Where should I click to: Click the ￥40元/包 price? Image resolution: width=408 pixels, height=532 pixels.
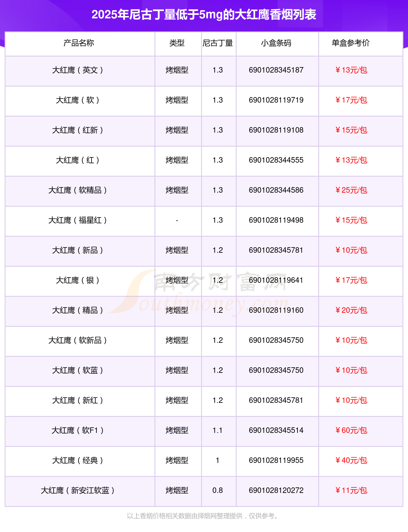pyautogui.click(x=351, y=461)
